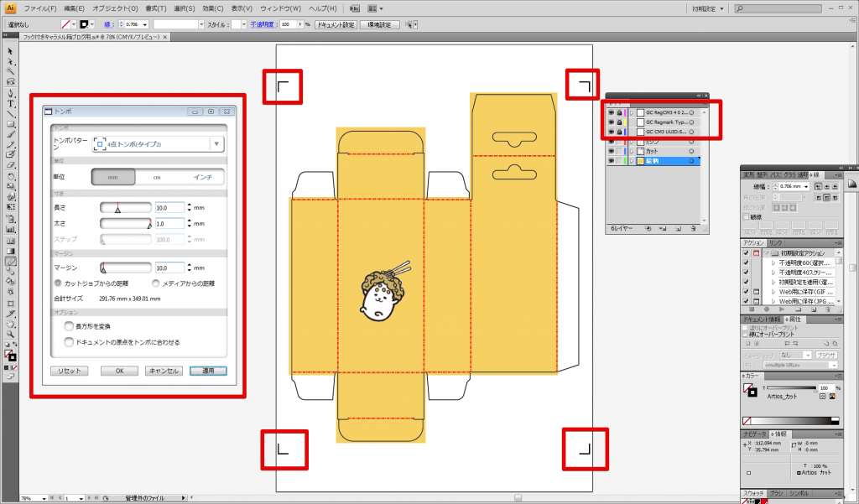This screenshot has height=504, width=859.
Task: Click the target circle of the 絵柄 layer
Action: click(691, 161)
